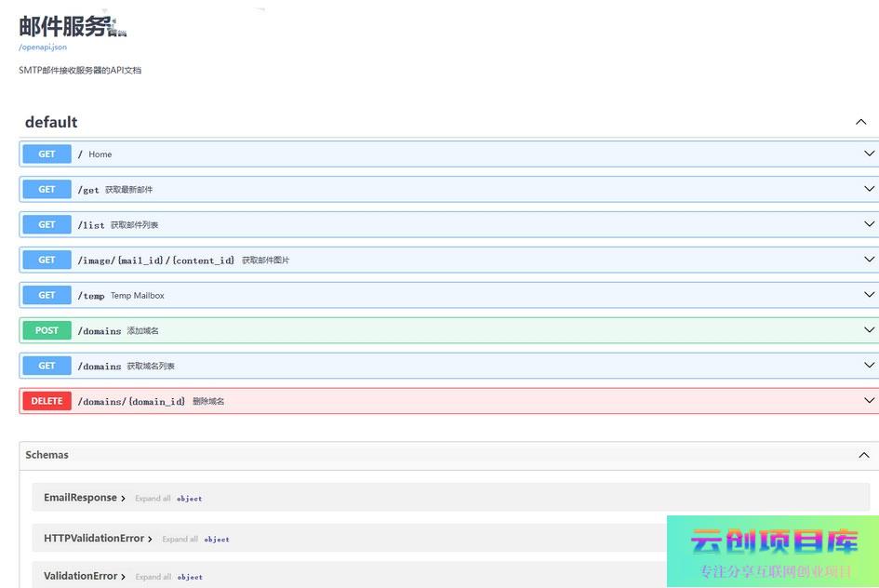Viewport: 879px width, 588px height.
Task: Click the default section heading
Action: click(51, 122)
